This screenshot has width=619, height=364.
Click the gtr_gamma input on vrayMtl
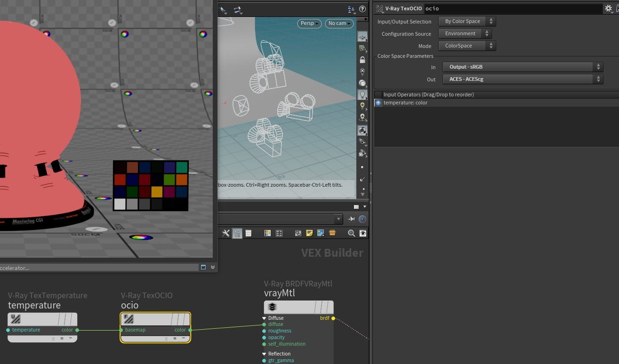[x=264, y=361]
